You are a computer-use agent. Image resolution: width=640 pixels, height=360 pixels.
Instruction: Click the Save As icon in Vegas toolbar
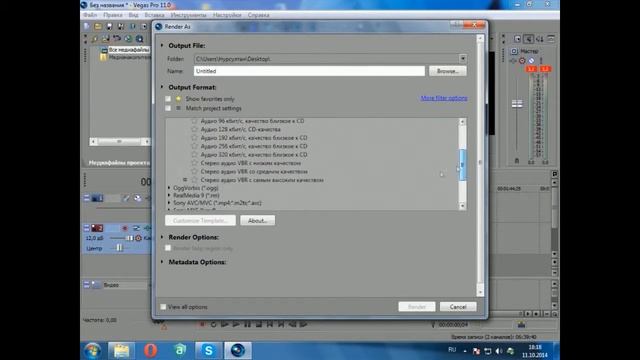pyautogui.click(x=121, y=27)
